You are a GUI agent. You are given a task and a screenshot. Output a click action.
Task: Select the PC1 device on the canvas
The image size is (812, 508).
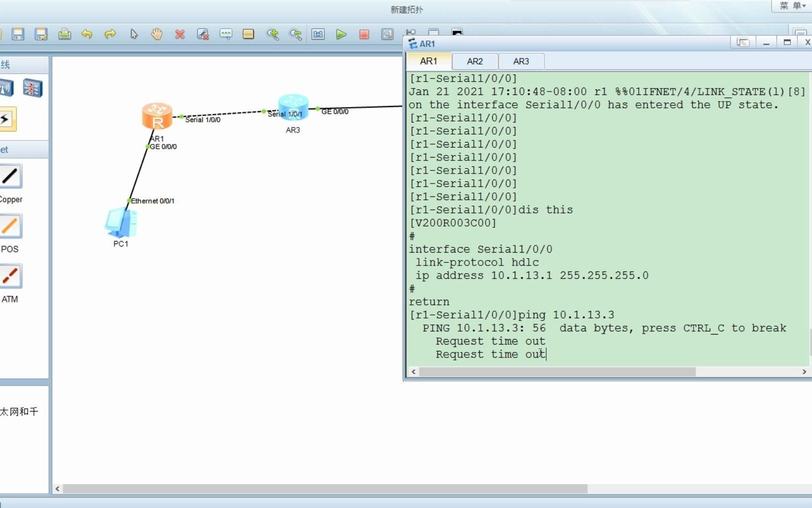tap(121, 222)
